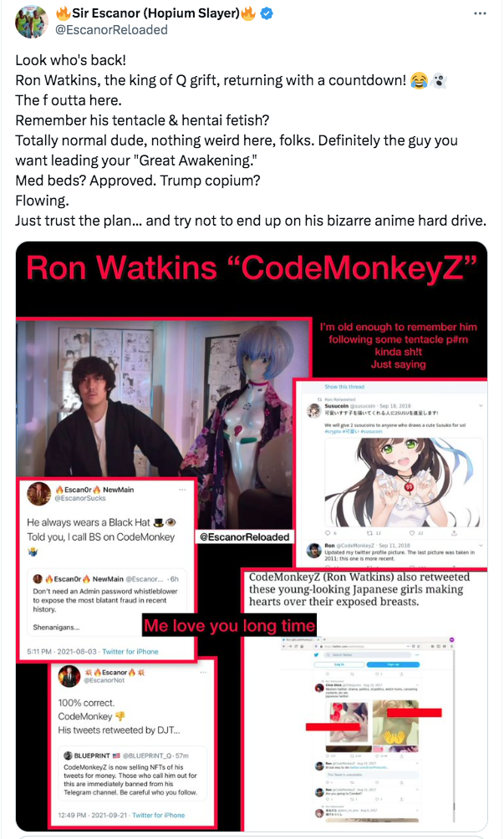Open the attached Ron Watkins collage image
The image size is (504, 839).
click(x=252, y=536)
